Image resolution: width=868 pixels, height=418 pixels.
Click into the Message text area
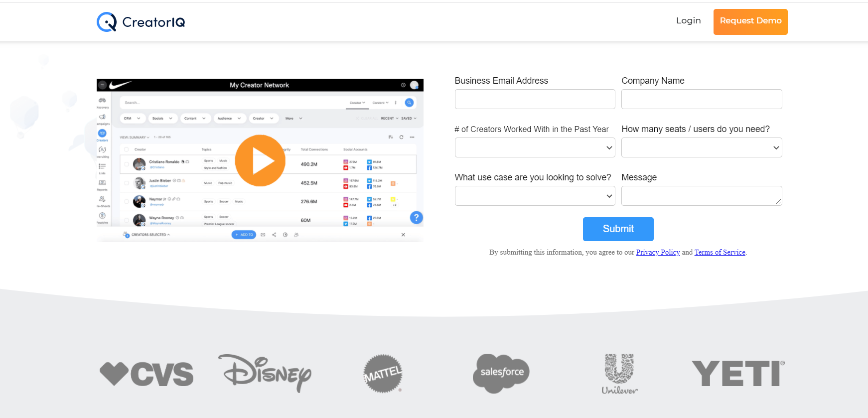point(702,196)
